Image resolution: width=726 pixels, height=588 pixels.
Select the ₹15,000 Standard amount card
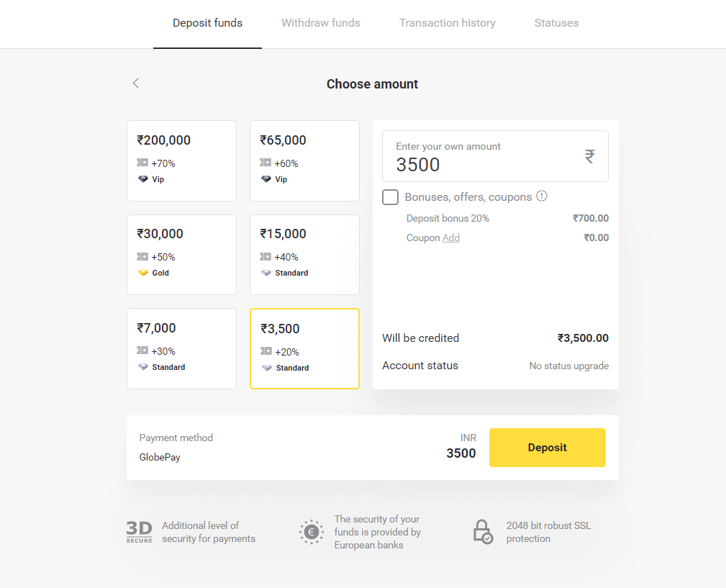tap(304, 254)
